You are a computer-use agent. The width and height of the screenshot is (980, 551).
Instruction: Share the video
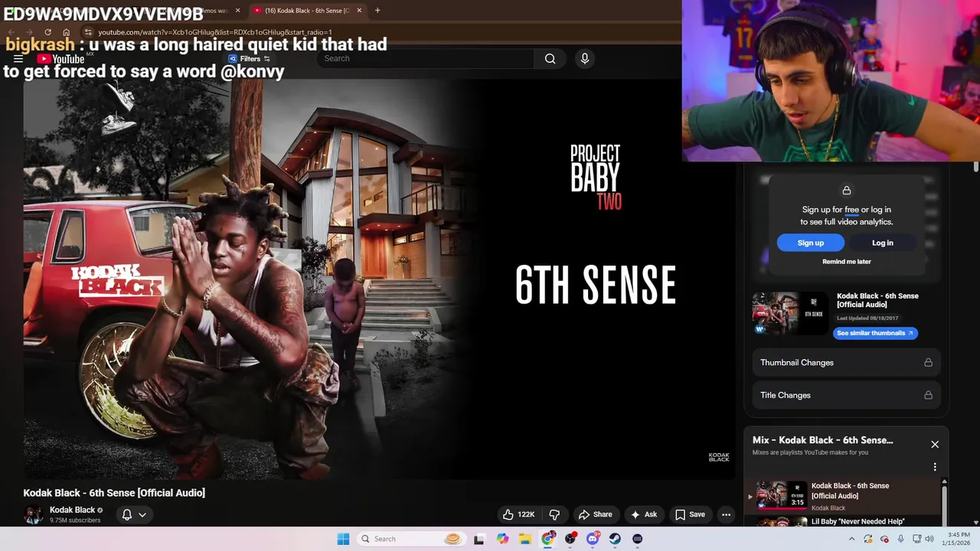point(595,514)
